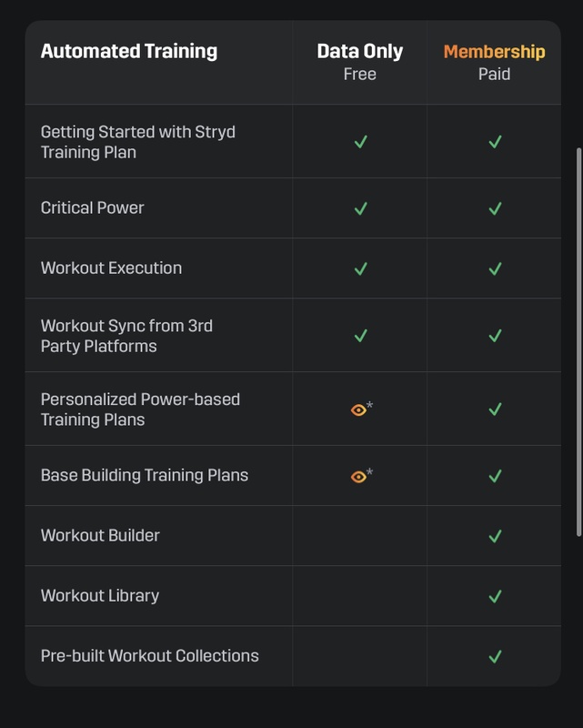Image resolution: width=583 pixels, height=728 pixels.
Task: Click Data Only checkmark for Workout Execution
Action: (360, 268)
